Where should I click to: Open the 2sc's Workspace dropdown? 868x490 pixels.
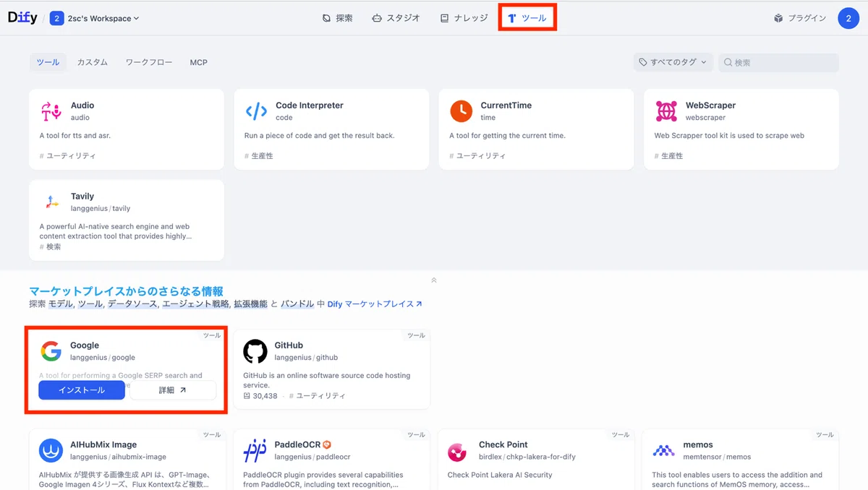tap(103, 18)
